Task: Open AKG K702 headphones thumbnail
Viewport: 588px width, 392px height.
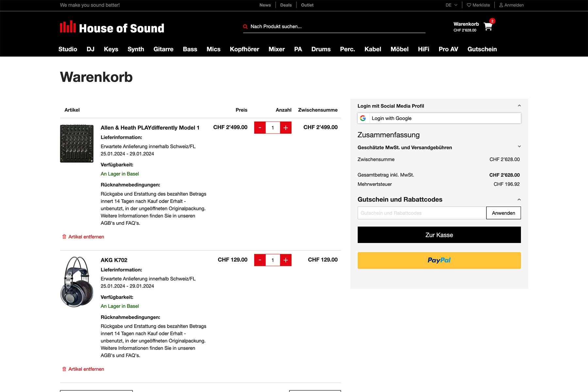Action: [x=77, y=282]
